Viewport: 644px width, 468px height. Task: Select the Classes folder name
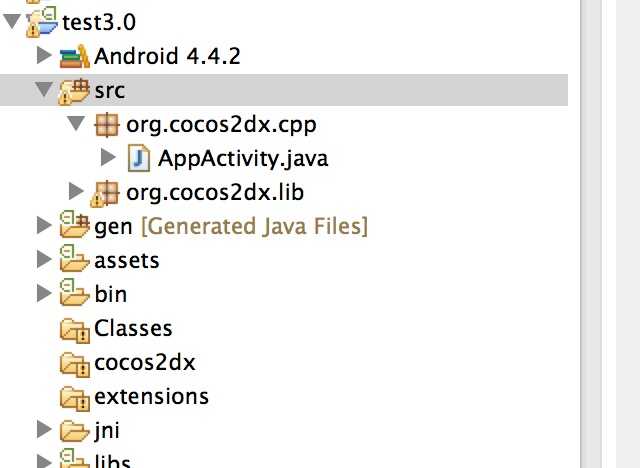tap(133, 328)
